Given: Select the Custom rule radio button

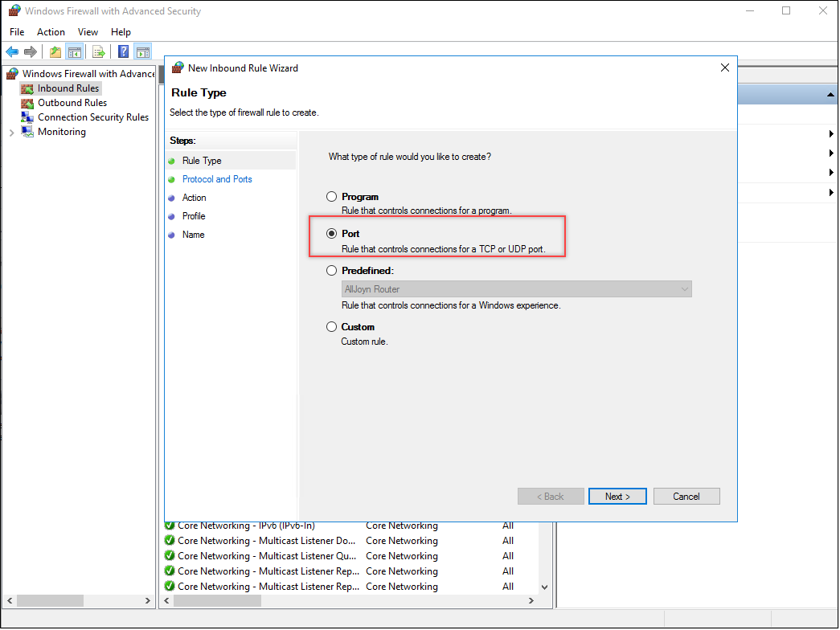Looking at the screenshot, I should pos(331,327).
